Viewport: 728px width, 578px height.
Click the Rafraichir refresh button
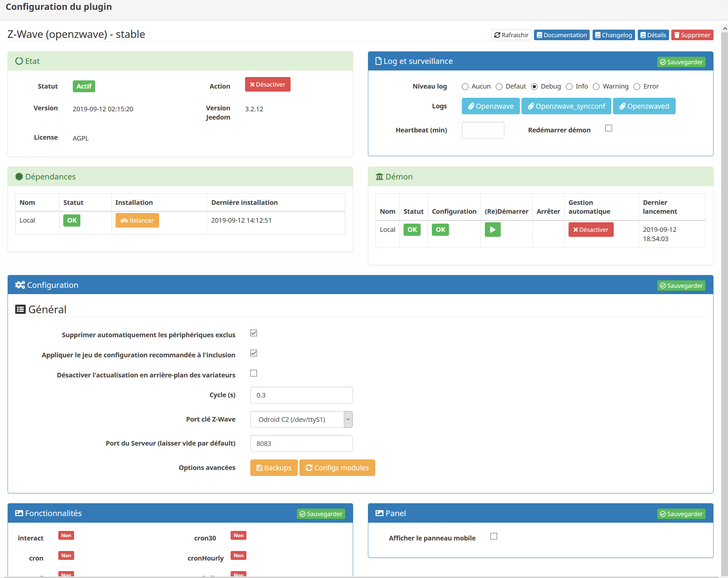coord(511,35)
